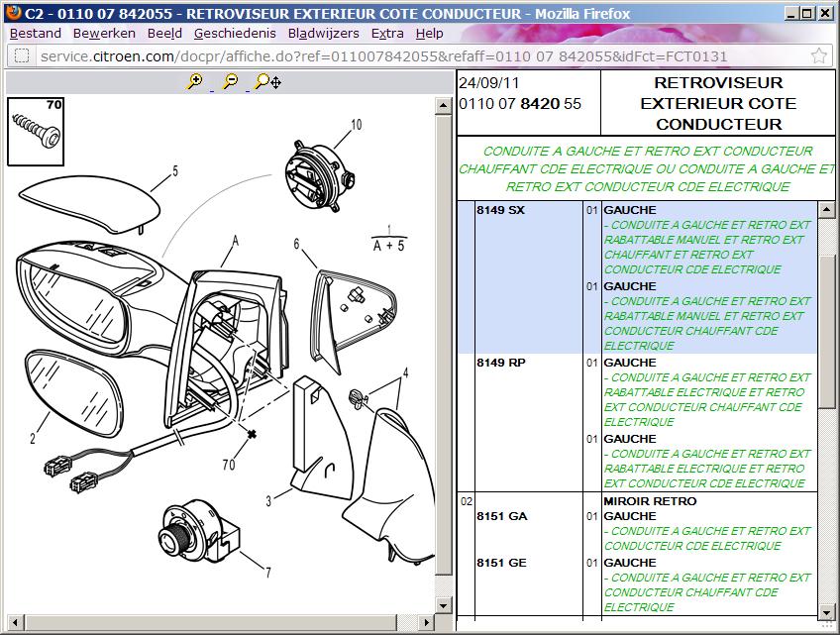Click the RETROVISEUR EXTERIEUR COTE CONDUCTEUR title
Viewport: 840px width, 635px height.
(718, 103)
